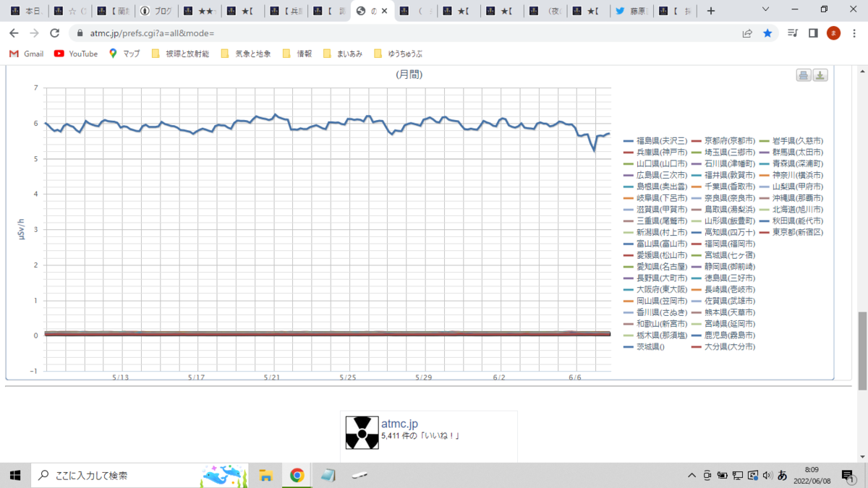The image size is (868, 488).
Task: Toggle 岩手県(久慈市) series in legend
Action: click(x=790, y=140)
